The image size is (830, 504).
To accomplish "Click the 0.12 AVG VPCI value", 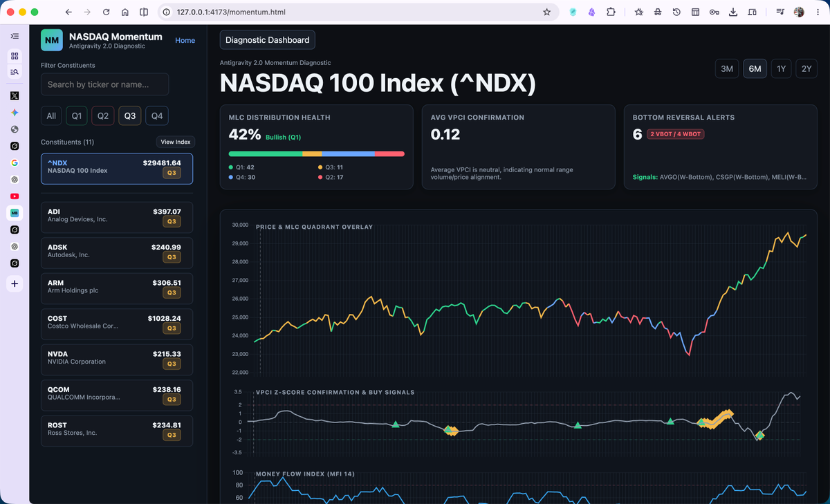I will [445, 134].
